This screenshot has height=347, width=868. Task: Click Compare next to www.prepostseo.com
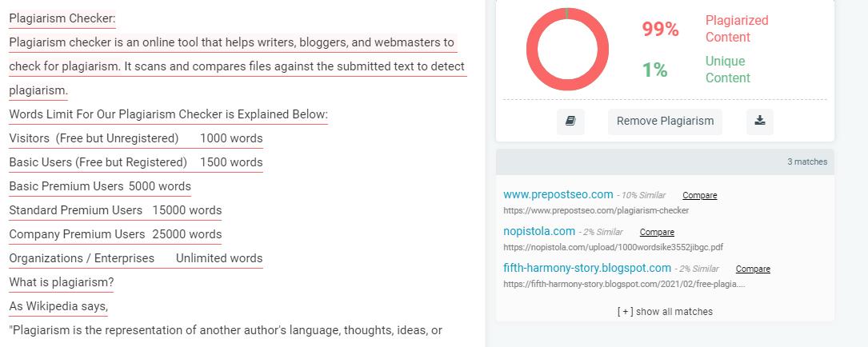point(699,196)
